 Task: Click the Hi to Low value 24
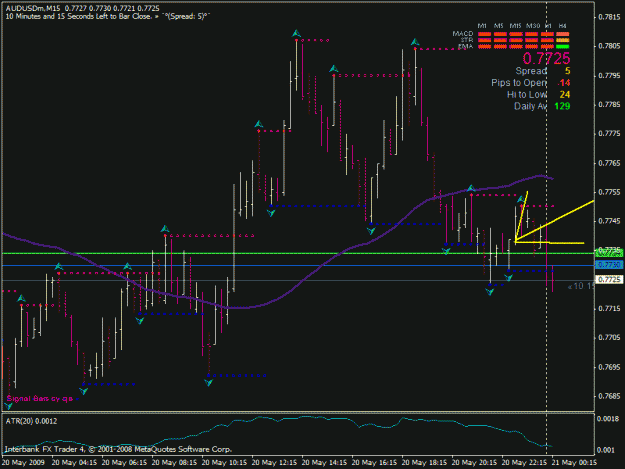point(565,94)
